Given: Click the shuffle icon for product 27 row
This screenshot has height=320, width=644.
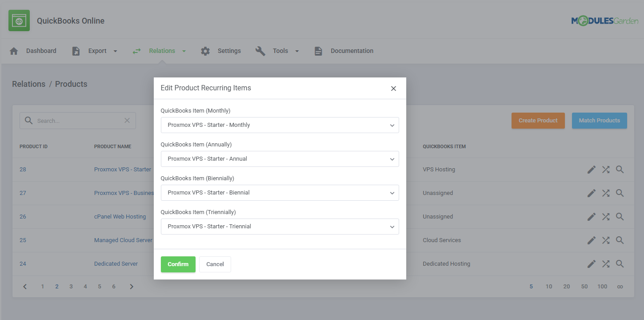Looking at the screenshot, I should point(606,193).
